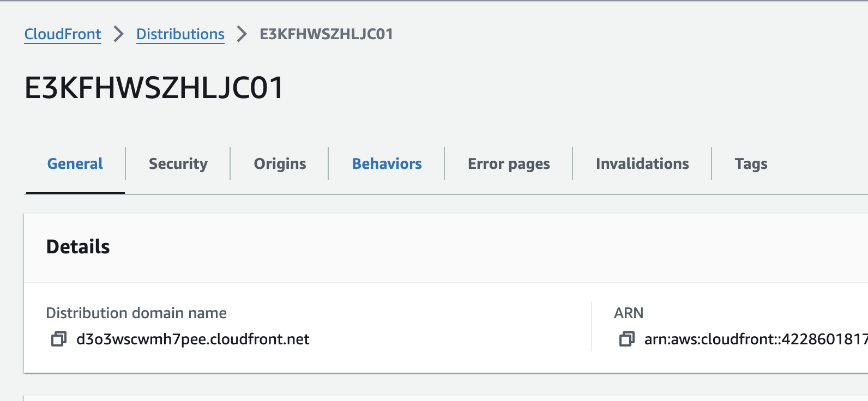This screenshot has height=401, width=868.
Task: Navigate back to Distributions list
Action: click(180, 34)
